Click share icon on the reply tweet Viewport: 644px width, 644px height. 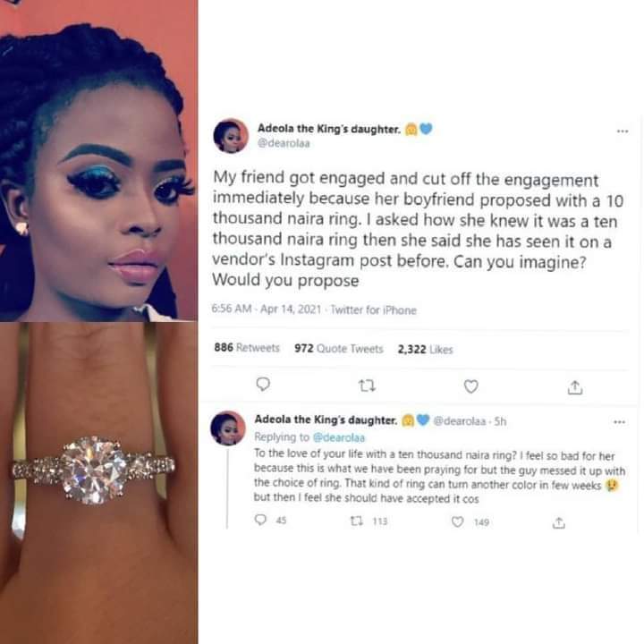558,523
